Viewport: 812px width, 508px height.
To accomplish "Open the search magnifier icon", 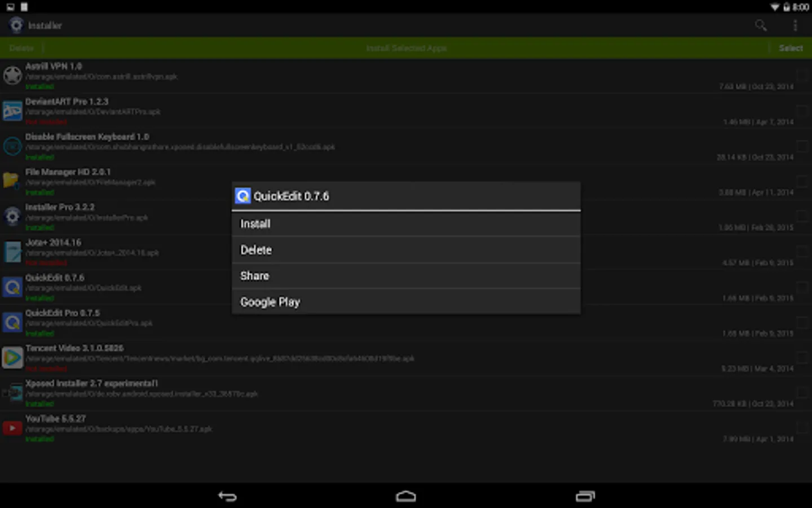I will (761, 25).
